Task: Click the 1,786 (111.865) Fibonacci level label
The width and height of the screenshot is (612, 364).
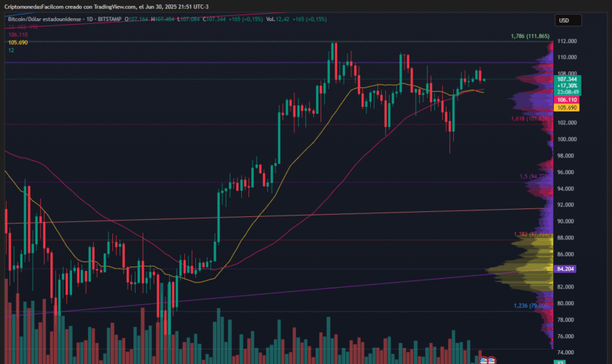Action: [x=530, y=36]
